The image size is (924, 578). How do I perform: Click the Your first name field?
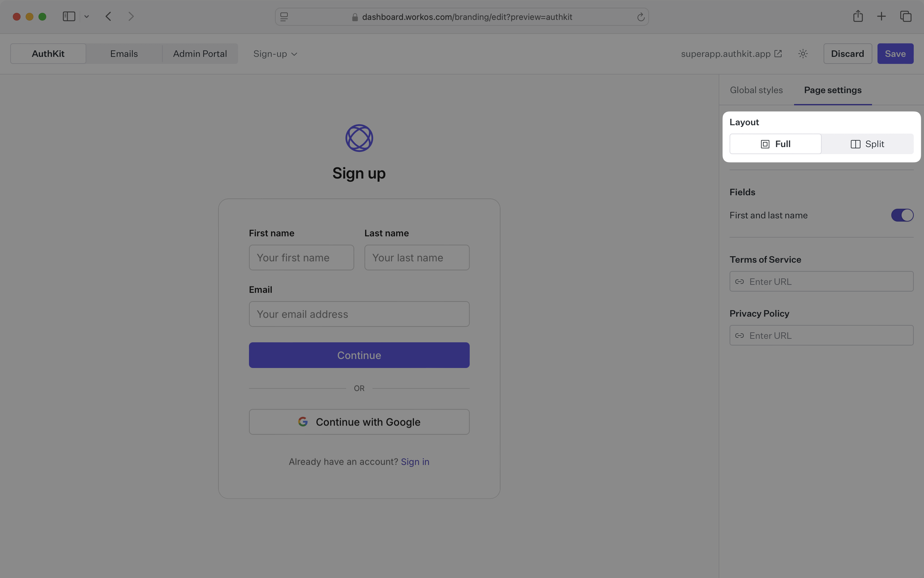point(301,258)
